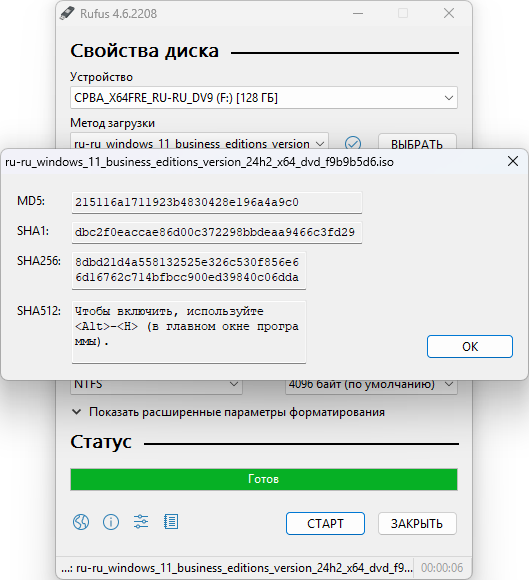Click the status bar ISO filename text
This screenshot has width=529, height=580.
(237, 568)
